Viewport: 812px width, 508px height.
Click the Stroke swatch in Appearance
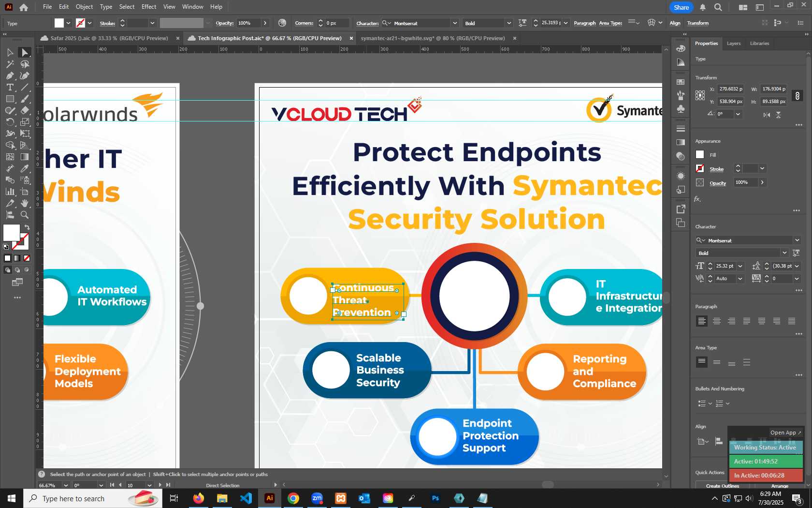click(x=700, y=168)
